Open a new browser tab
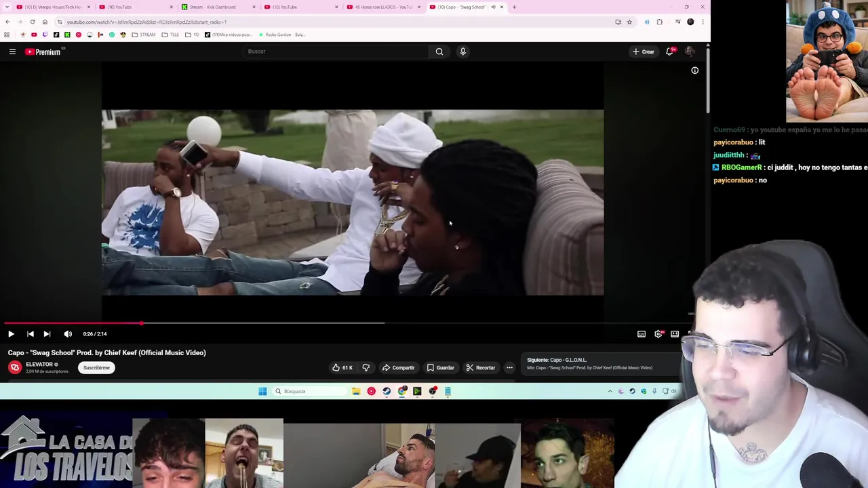The width and height of the screenshot is (868, 488). 514,7
